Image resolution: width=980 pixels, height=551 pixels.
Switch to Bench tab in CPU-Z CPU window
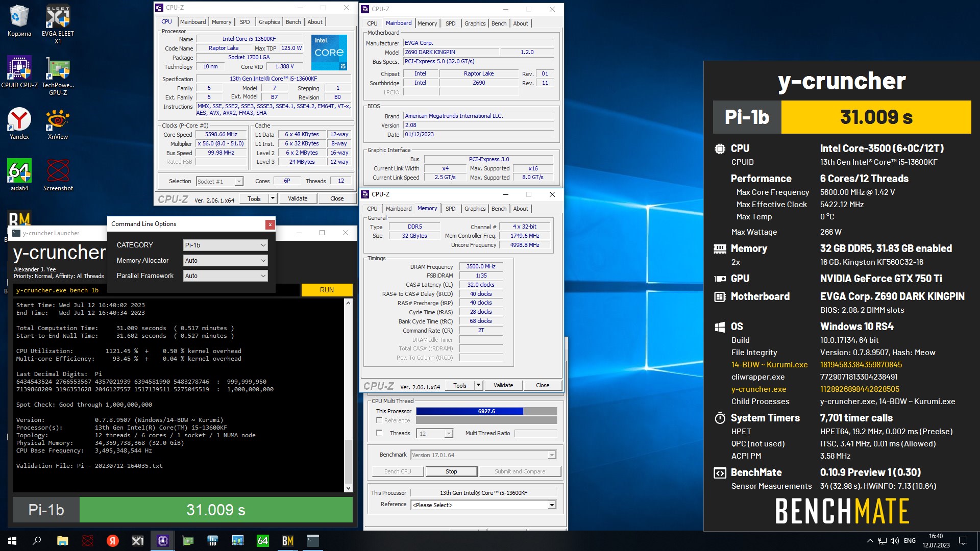point(293,22)
